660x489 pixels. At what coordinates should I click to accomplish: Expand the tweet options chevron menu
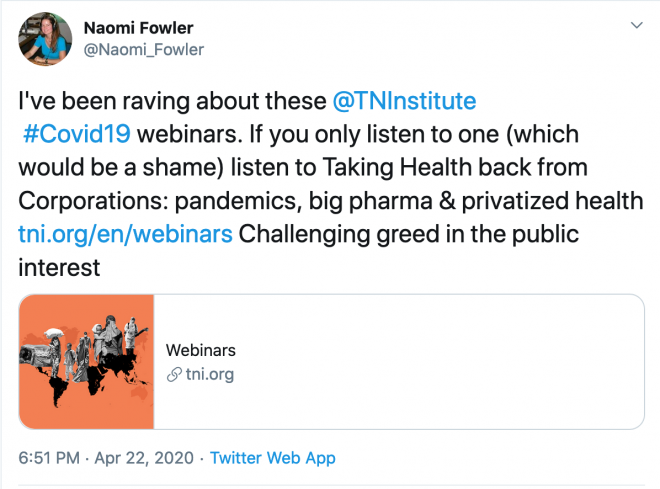(634, 23)
